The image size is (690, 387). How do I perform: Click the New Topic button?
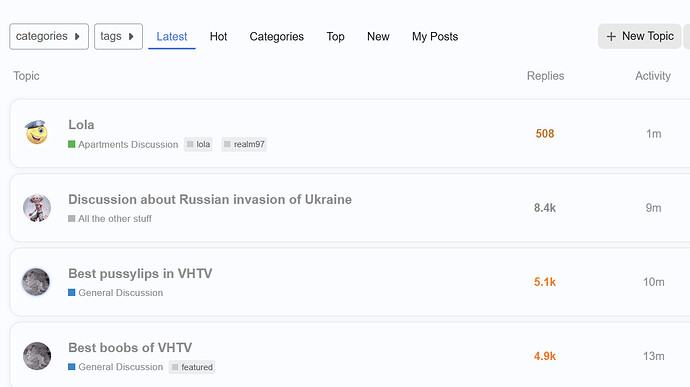pos(639,36)
